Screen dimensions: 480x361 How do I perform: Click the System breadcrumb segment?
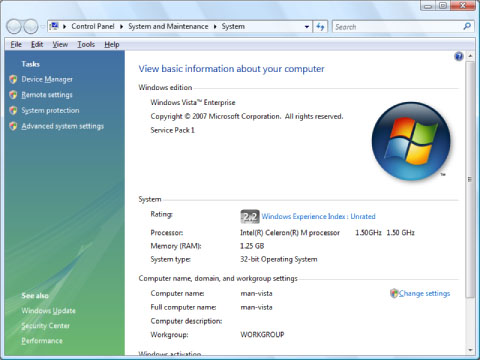(x=233, y=26)
